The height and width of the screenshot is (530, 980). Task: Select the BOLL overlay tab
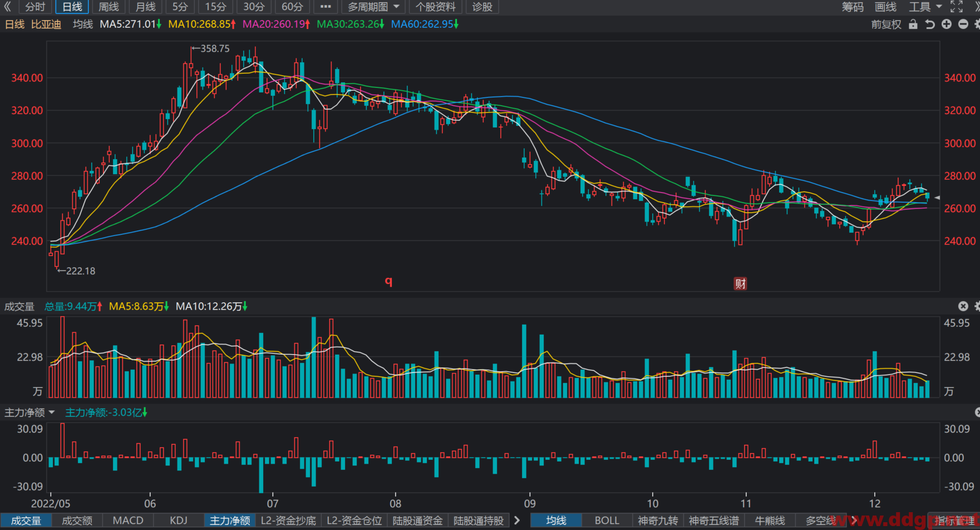(x=607, y=521)
